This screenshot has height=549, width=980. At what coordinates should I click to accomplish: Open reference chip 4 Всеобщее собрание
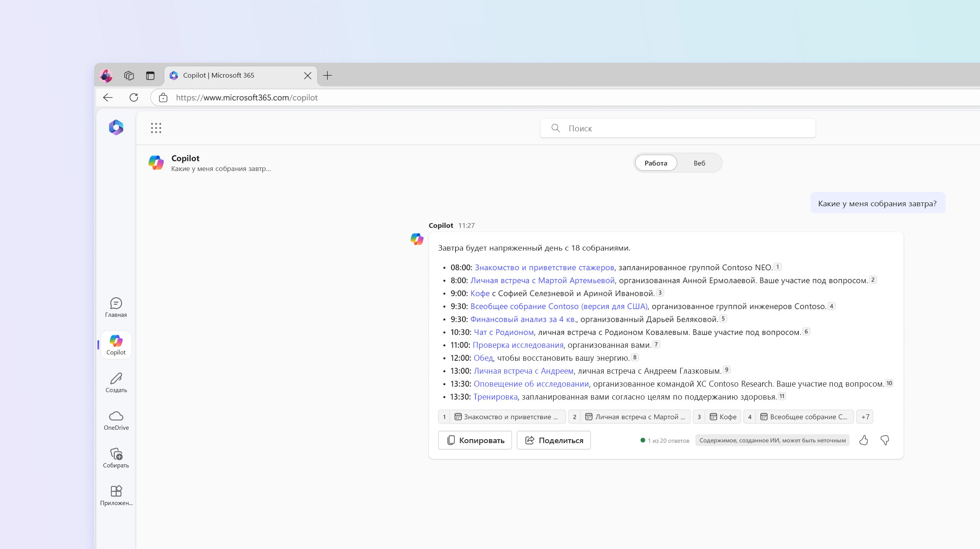click(x=799, y=417)
